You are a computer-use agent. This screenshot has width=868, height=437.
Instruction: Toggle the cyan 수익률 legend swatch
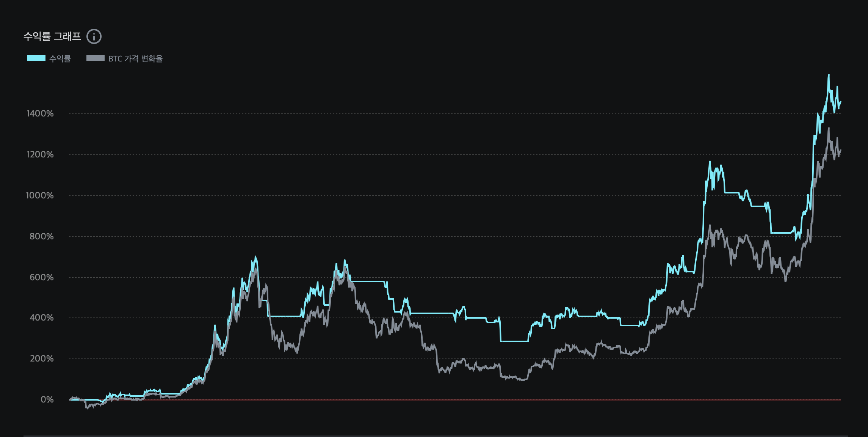coord(36,58)
